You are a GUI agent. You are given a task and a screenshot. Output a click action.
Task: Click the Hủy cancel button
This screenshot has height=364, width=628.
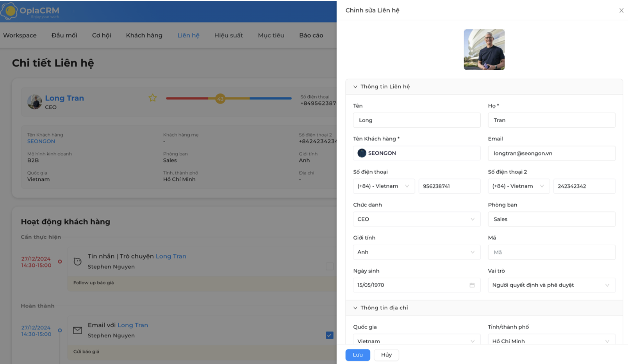tap(386, 355)
